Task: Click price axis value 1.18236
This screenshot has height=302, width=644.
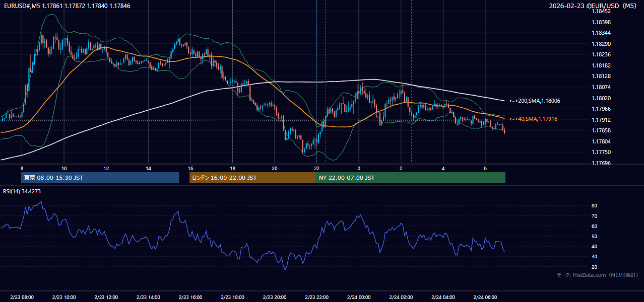Action: click(x=602, y=54)
